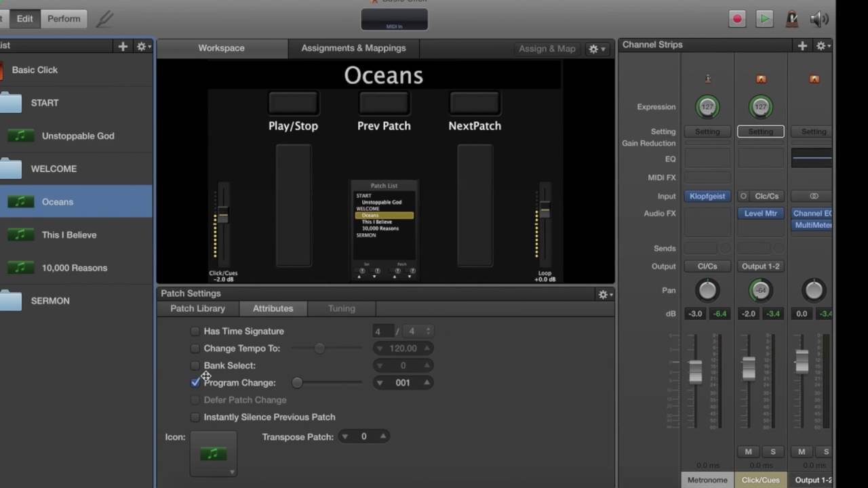
Task: Add a new patch with plus icon
Action: [123, 46]
